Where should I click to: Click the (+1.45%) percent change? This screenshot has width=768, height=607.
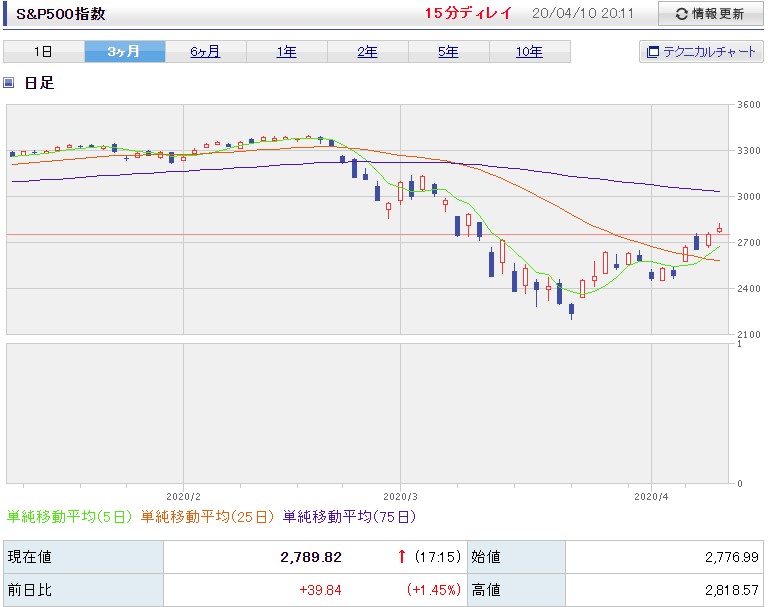point(434,590)
